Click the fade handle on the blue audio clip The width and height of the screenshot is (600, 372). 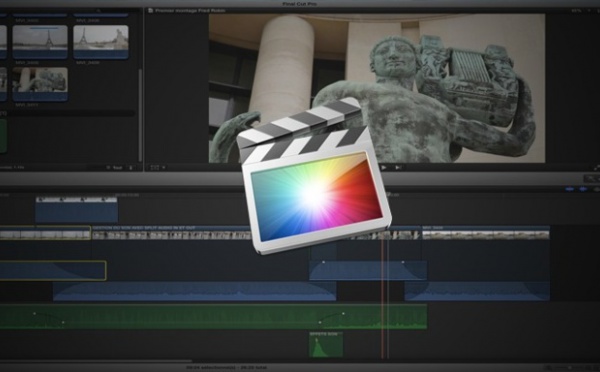point(324,262)
